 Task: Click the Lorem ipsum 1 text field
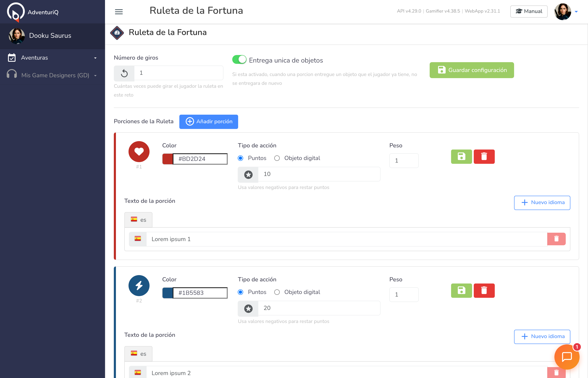click(347, 239)
